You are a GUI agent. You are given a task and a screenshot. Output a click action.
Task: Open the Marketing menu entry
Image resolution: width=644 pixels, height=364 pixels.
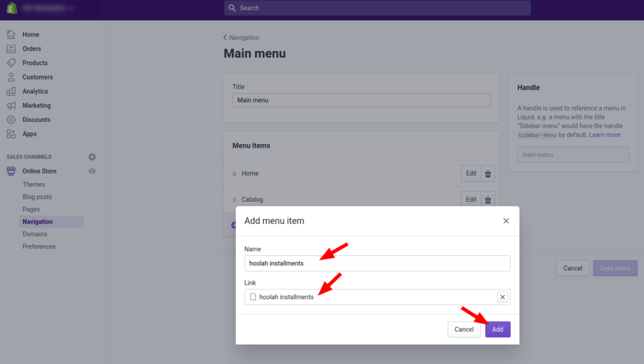coord(36,106)
